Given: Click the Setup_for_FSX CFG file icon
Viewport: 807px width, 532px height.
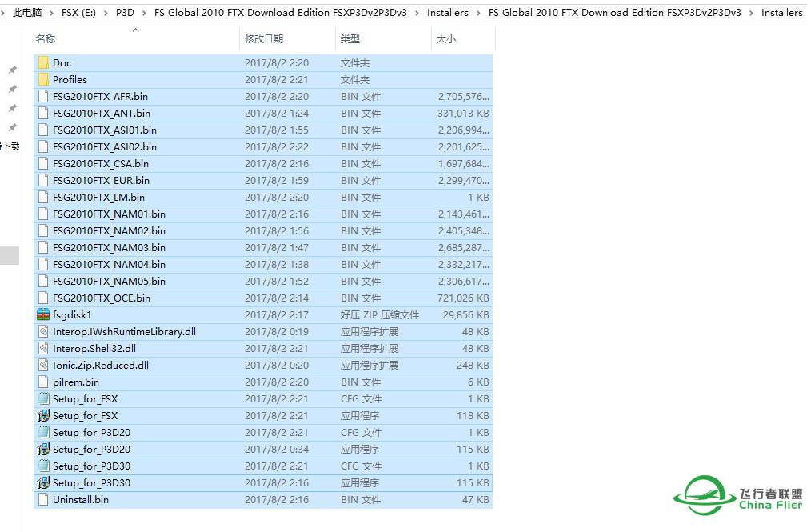Looking at the screenshot, I should [x=43, y=399].
